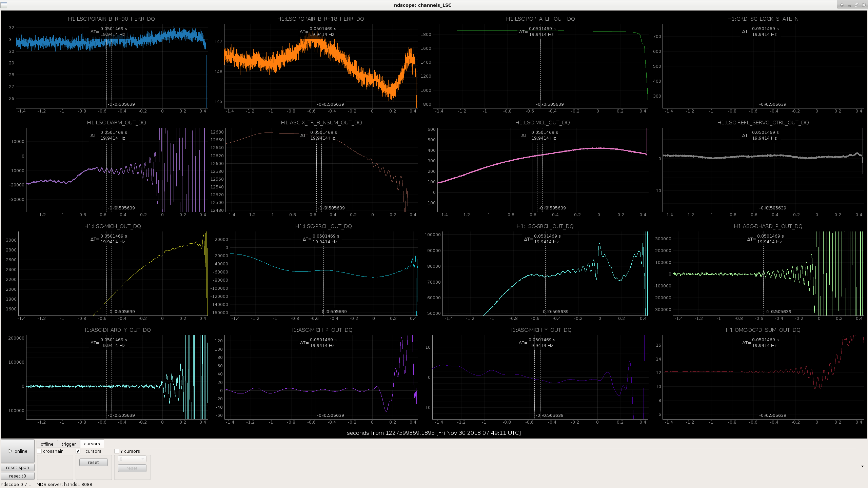The image size is (868, 488).
Task: Switch to the offline tab
Action: click(47, 444)
